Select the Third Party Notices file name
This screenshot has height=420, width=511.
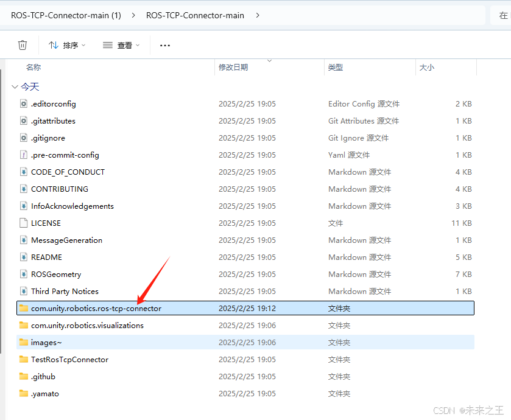click(x=65, y=291)
